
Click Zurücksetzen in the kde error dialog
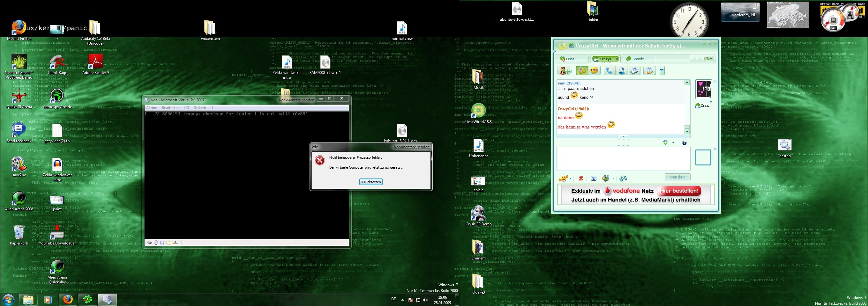click(370, 182)
